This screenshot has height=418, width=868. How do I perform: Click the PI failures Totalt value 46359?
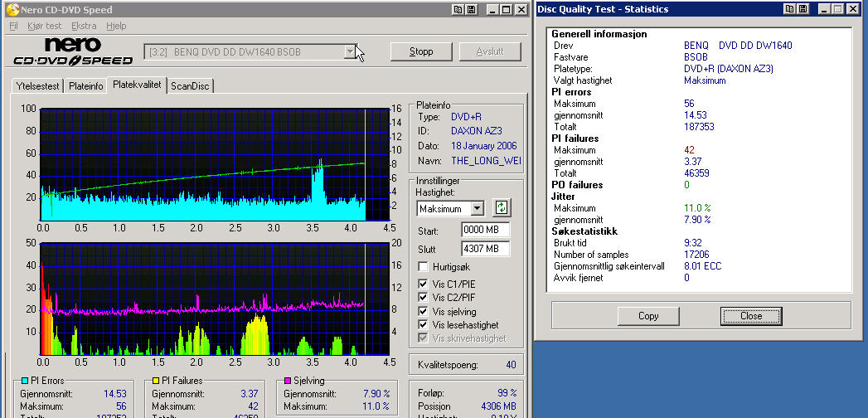(x=697, y=173)
